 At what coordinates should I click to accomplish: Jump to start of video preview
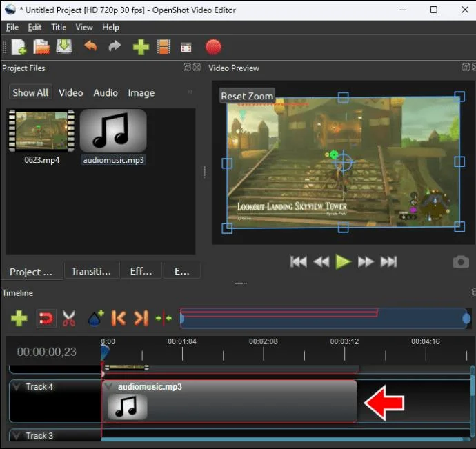299,261
